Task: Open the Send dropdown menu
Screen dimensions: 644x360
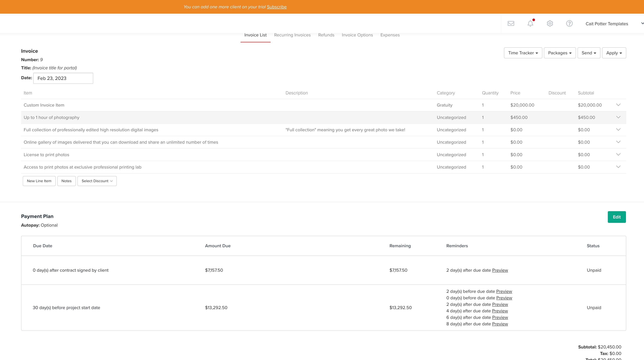Action: click(x=589, y=53)
